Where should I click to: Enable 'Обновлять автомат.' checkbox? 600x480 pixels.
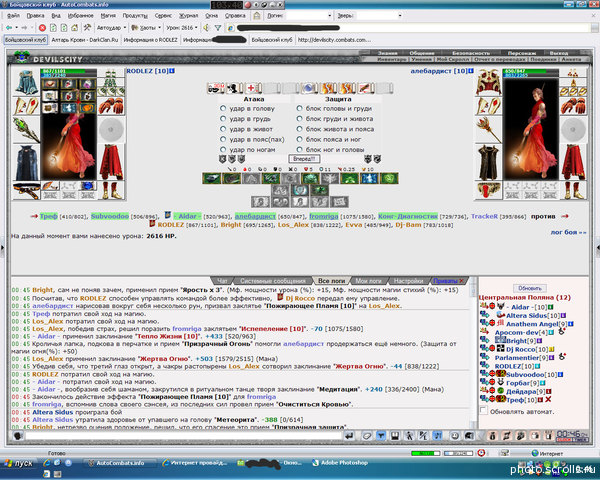[484, 411]
